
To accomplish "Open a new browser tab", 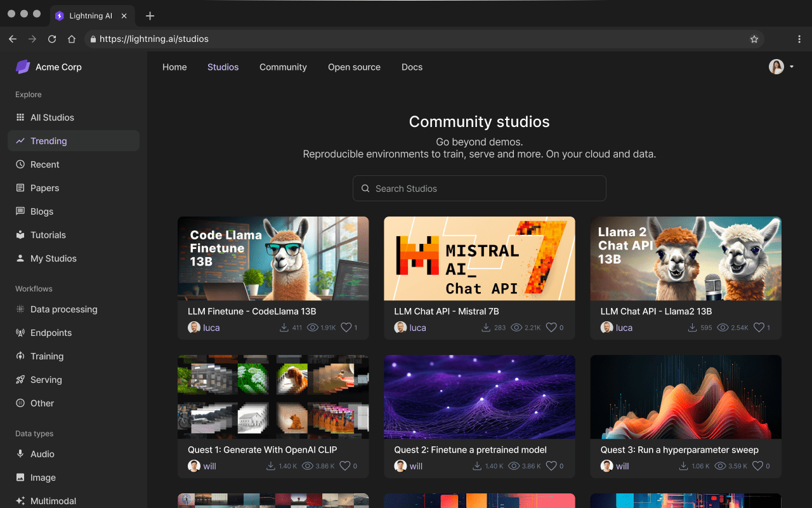I will click(x=150, y=16).
